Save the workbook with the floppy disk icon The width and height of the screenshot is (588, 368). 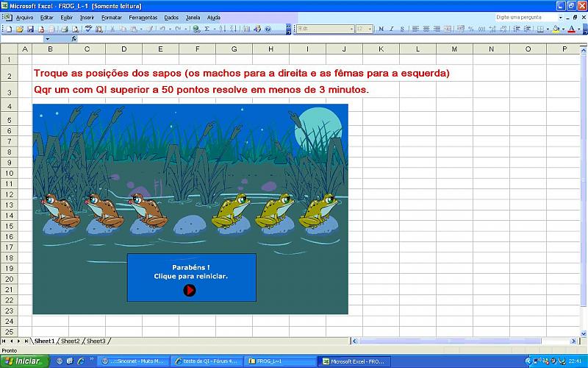click(x=30, y=29)
